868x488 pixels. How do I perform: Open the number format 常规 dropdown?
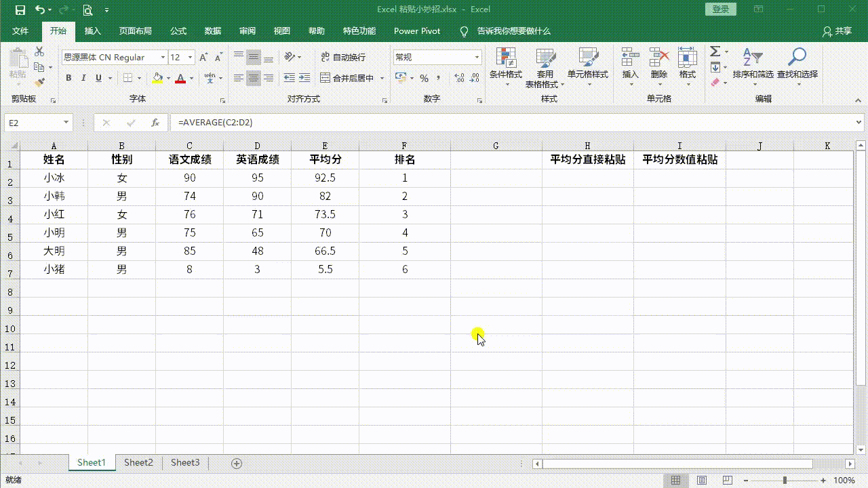pos(477,58)
